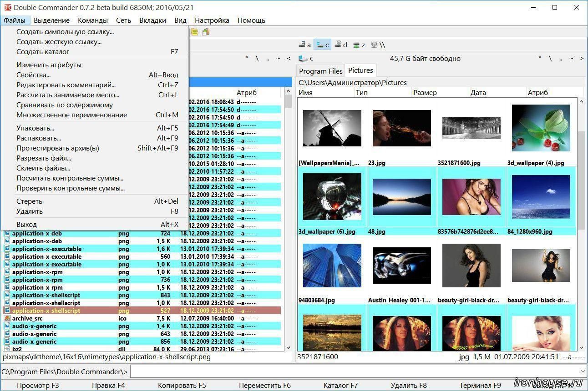
Task: Click command line input field
Action: pyautogui.click(x=358, y=372)
